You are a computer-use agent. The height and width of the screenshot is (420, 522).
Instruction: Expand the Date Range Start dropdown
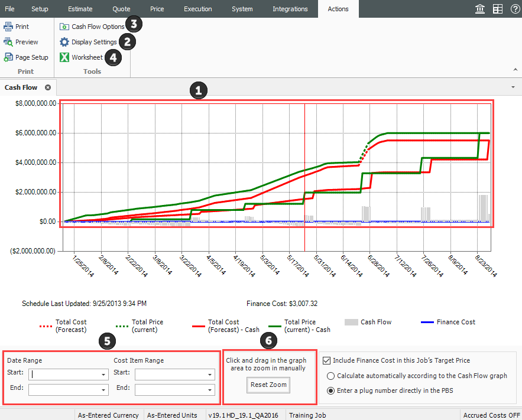pyautogui.click(x=104, y=375)
